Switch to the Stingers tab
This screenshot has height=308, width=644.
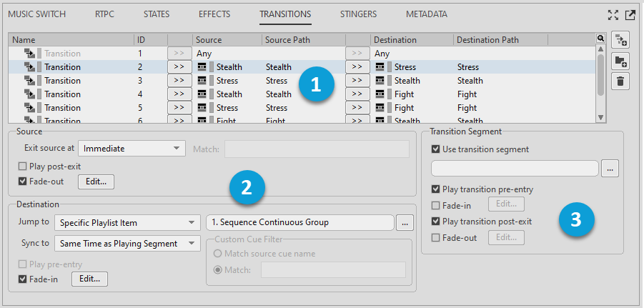[x=359, y=14]
